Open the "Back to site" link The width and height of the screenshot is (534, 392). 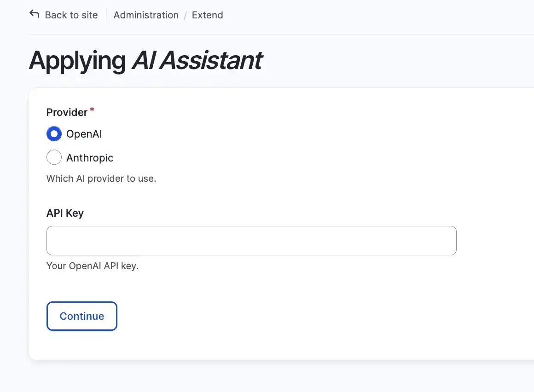tap(71, 15)
